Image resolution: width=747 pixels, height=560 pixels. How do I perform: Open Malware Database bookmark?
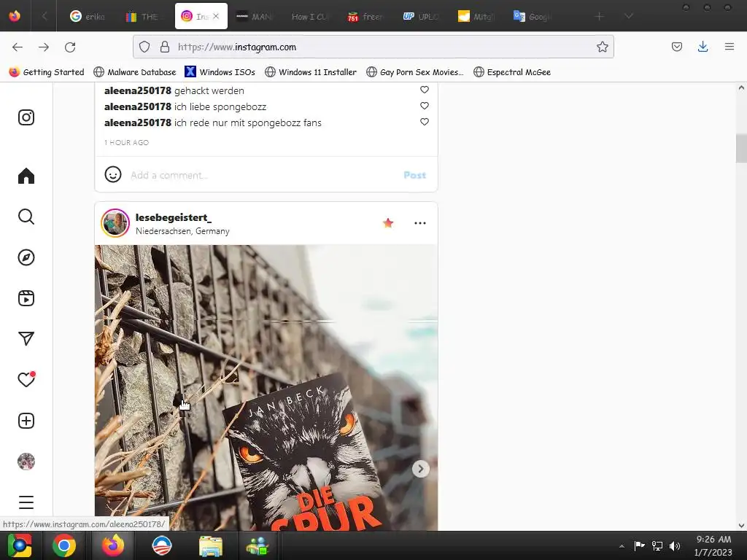pos(135,72)
